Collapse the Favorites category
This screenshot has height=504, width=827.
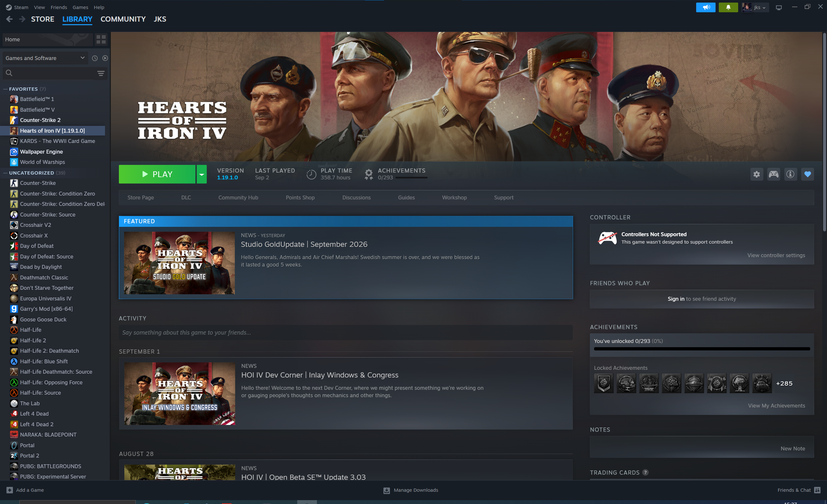pos(5,89)
